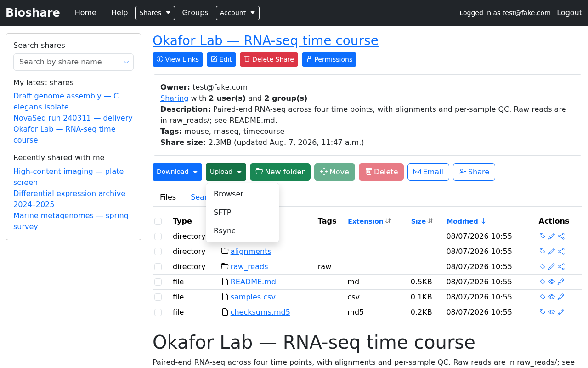This screenshot has height=368, width=588.
Task: Click the tag icon for README.md
Action: pos(543,282)
